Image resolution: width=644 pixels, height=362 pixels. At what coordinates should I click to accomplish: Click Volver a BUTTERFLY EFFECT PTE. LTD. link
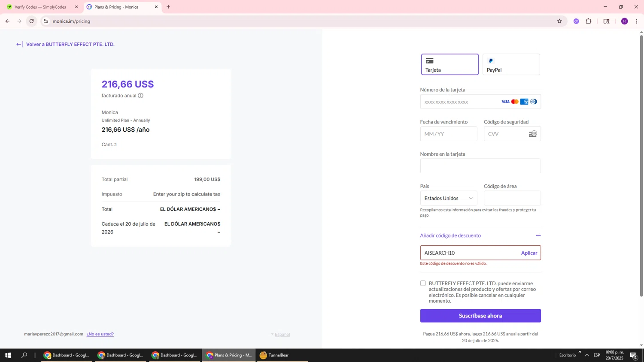click(x=70, y=44)
